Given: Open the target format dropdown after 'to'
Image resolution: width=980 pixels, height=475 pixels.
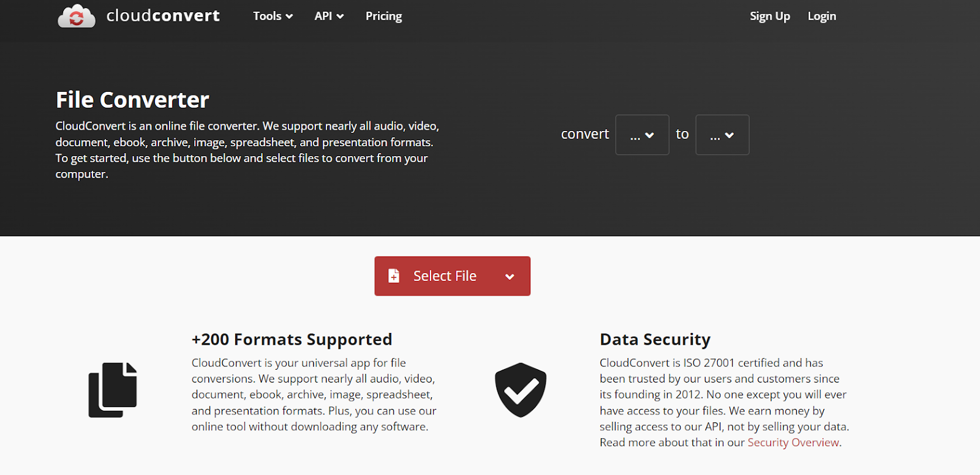Looking at the screenshot, I should click(x=722, y=135).
